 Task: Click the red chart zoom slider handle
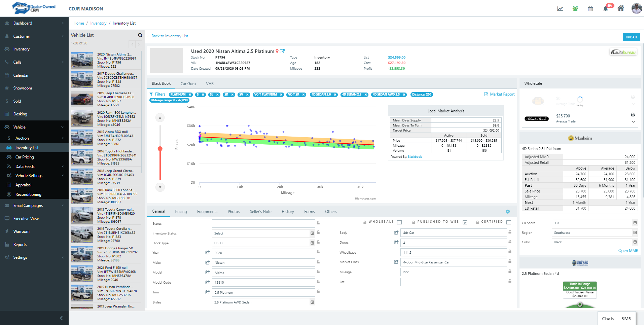(x=160, y=149)
